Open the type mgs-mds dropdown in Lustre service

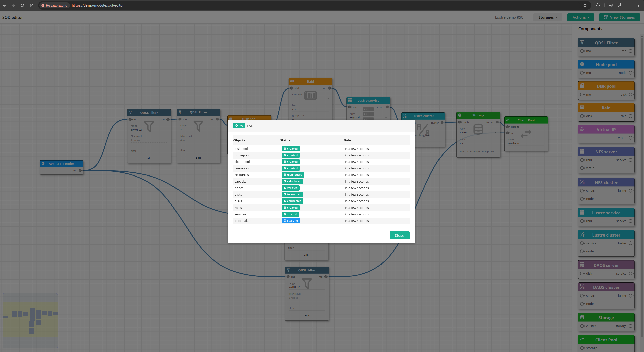368,118
